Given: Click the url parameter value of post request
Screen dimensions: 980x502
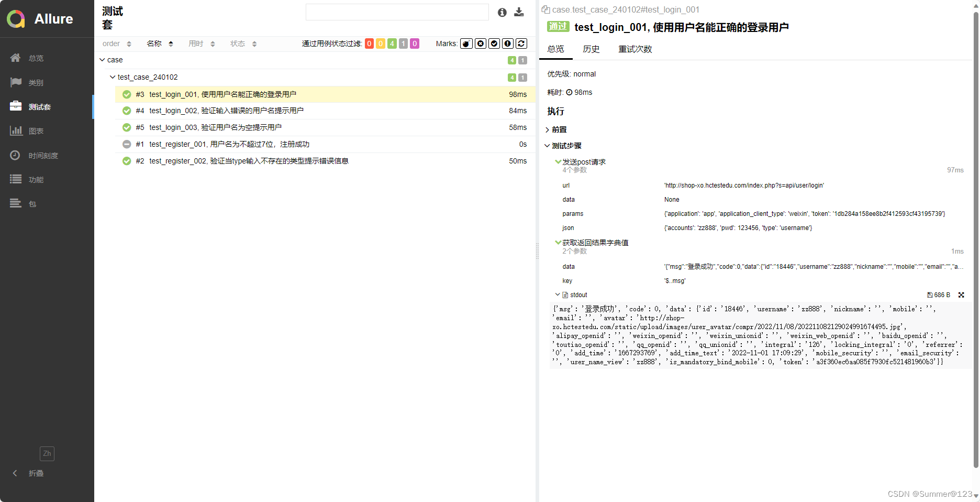Looking at the screenshot, I should (744, 185).
